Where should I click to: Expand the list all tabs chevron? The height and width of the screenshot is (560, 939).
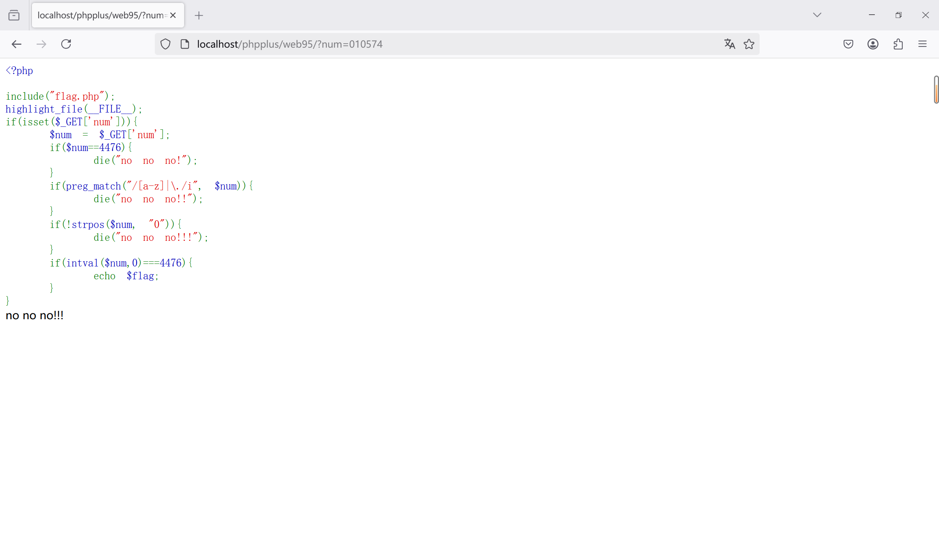click(x=817, y=15)
